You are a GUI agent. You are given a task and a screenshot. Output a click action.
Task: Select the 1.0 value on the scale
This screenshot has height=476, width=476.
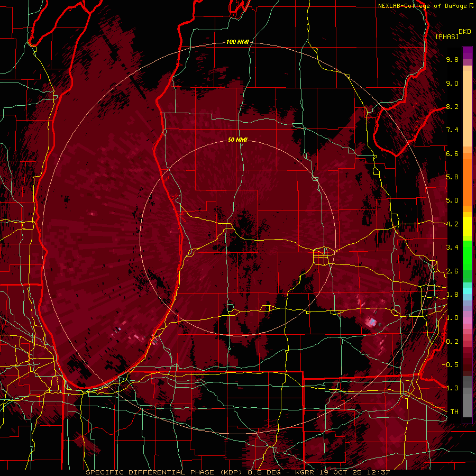click(452, 318)
